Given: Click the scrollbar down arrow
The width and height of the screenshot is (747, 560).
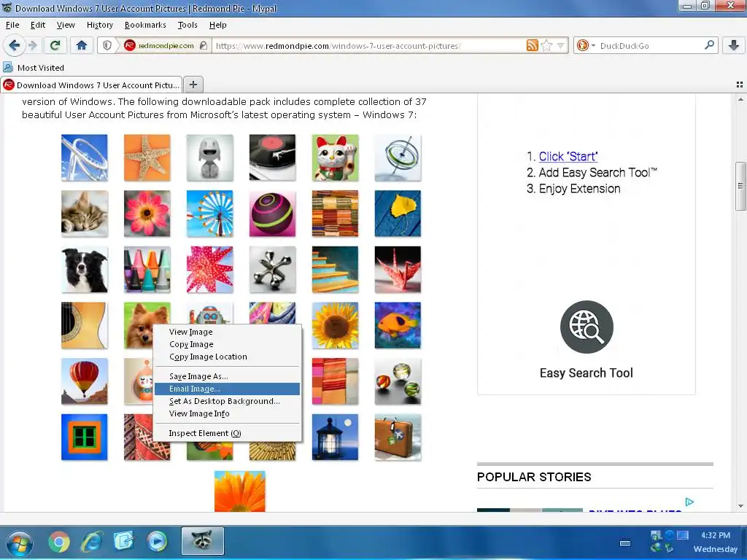Looking at the screenshot, I should 740,506.
